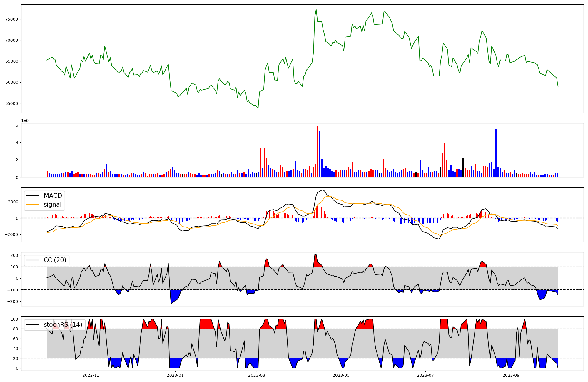Click the 55000 price axis label

12,103
